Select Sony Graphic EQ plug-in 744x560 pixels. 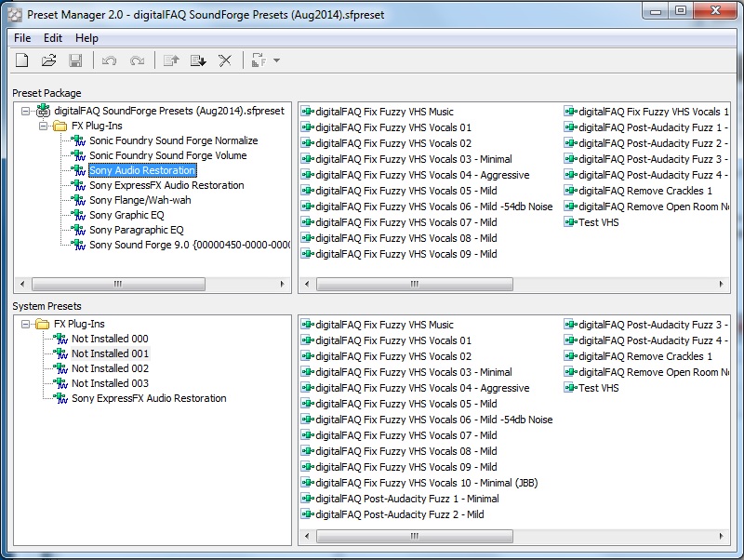click(x=126, y=215)
